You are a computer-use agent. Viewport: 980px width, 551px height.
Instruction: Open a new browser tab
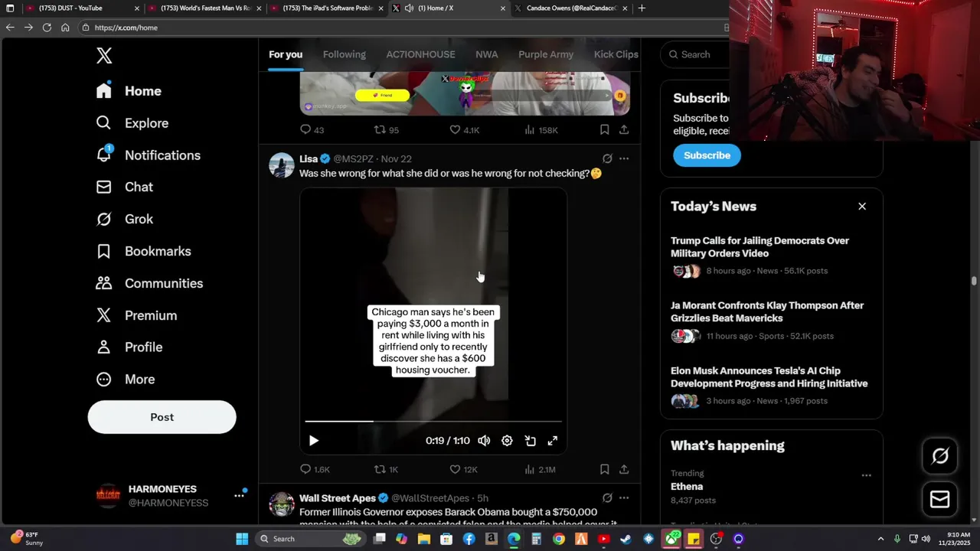[x=642, y=8]
